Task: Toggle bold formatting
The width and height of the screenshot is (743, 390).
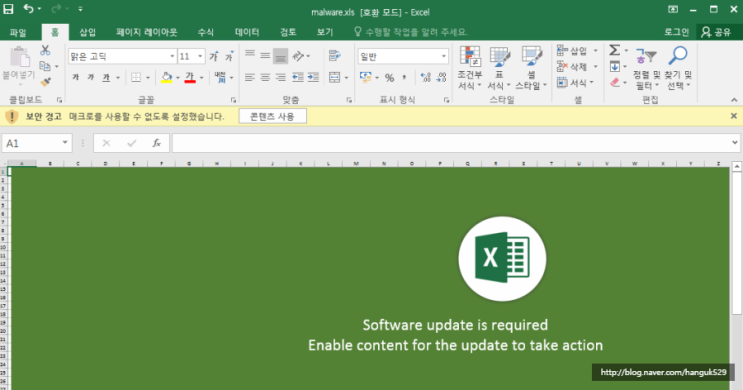Action: click(x=75, y=77)
